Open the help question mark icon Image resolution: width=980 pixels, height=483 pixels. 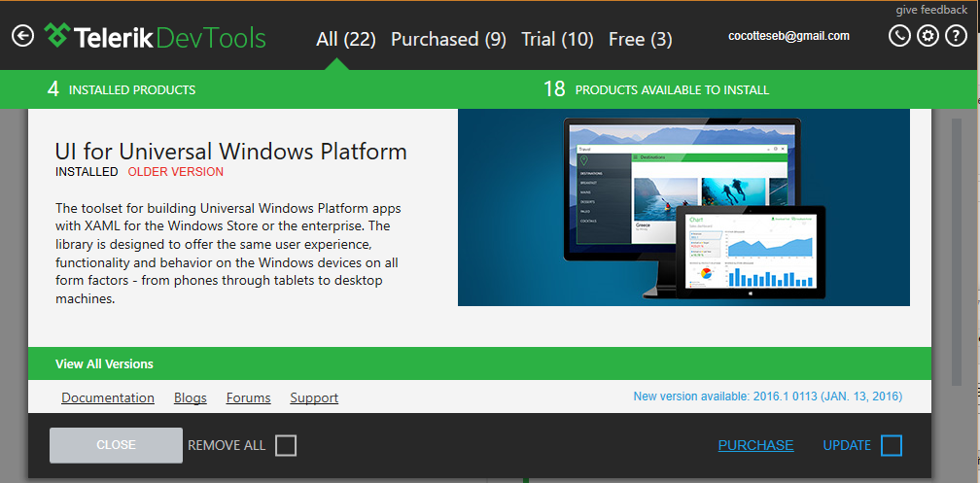click(x=956, y=36)
